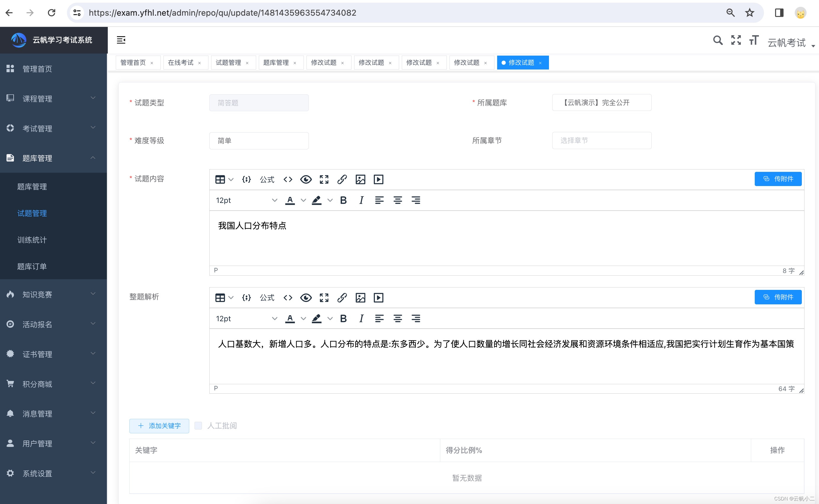819x504 pixels.
Task: Open 训练统计 in the sidebar submenu
Action: click(x=32, y=240)
